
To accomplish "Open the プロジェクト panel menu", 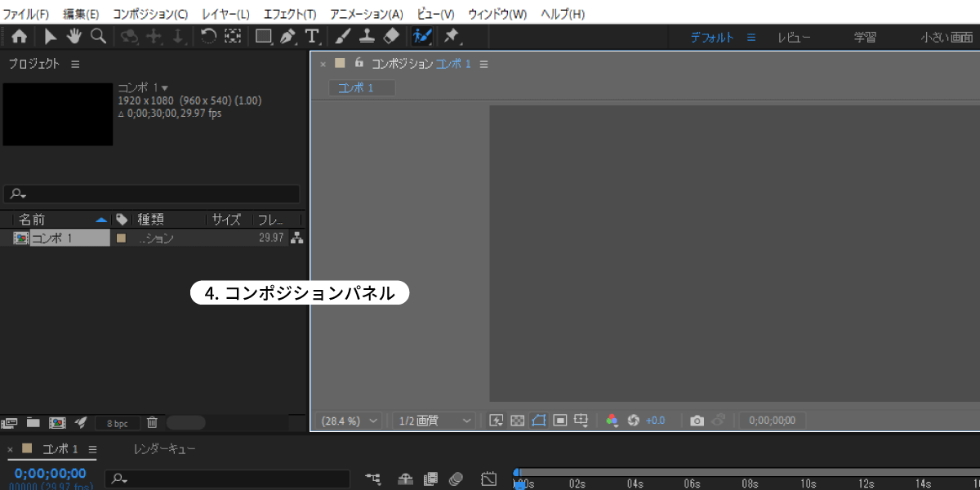I will click(75, 64).
